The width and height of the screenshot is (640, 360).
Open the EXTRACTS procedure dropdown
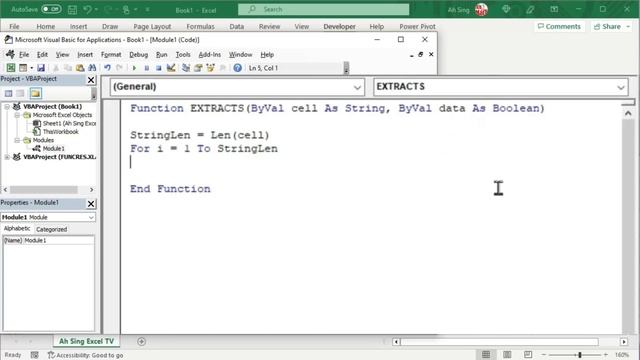click(x=621, y=87)
